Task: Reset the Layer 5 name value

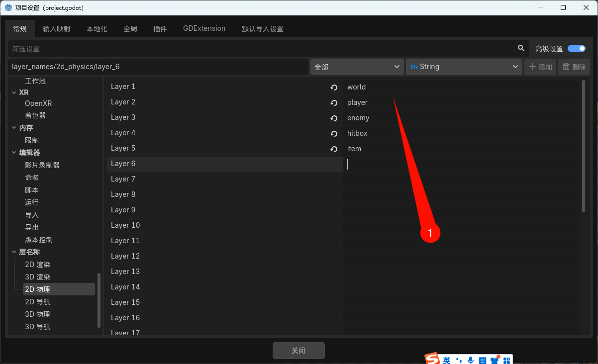Action: pos(334,149)
